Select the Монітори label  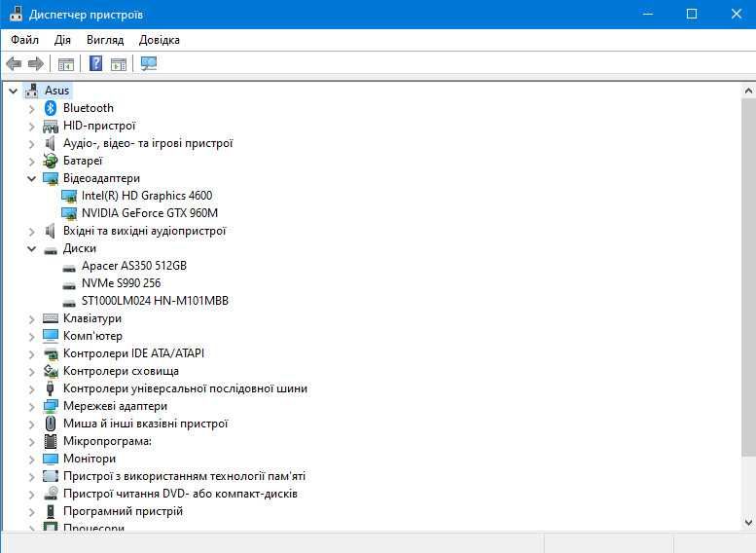[90, 459]
